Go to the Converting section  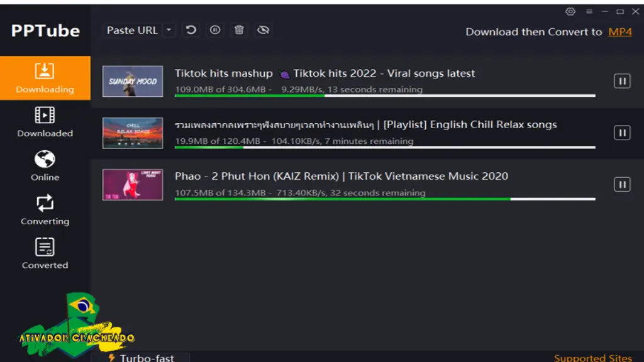coord(45,210)
